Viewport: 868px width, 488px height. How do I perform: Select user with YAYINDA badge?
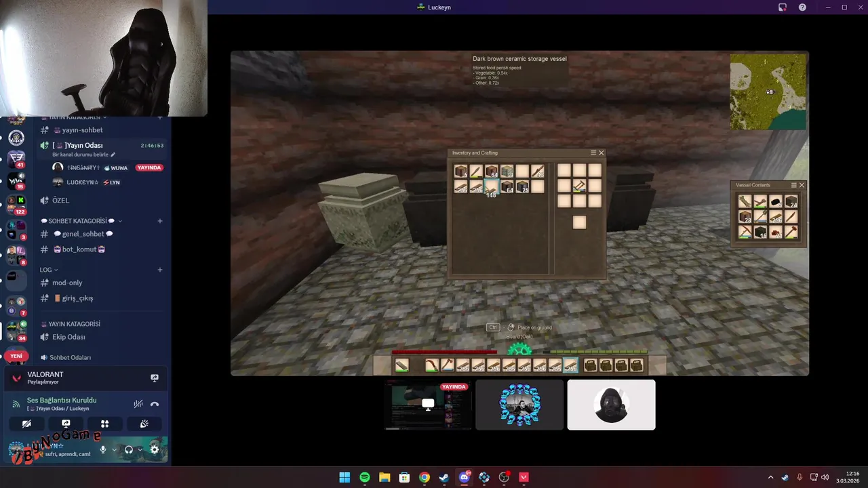pos(108,167)
